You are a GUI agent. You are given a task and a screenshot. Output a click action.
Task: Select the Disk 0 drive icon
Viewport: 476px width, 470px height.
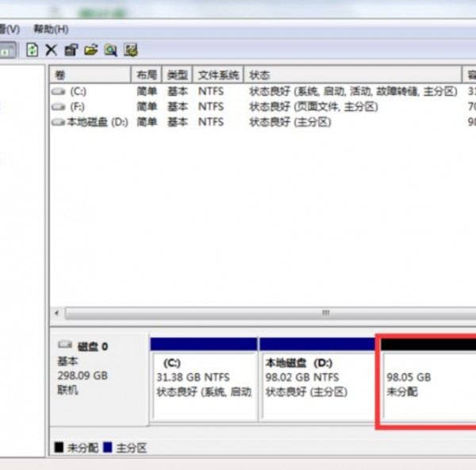point(67,346)
